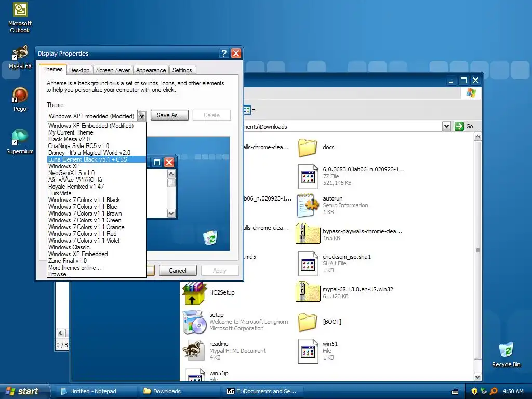This screenshot has height=399, width=532.
Task: Choose My Current Theme entry
Action: pos(96,132)
